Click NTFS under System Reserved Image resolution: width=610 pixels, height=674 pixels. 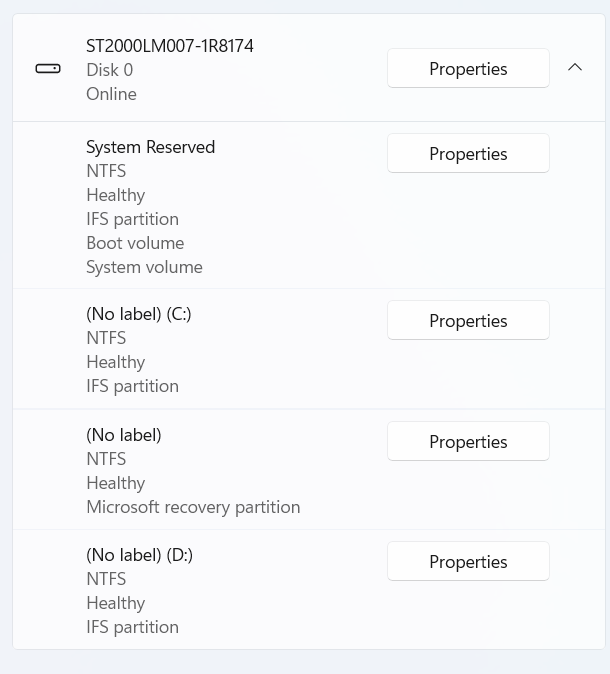point(106,171)
